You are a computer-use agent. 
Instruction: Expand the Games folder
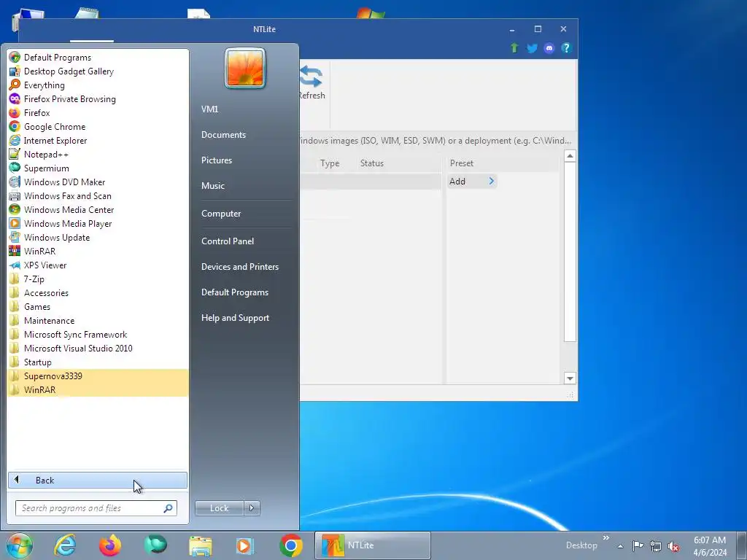click(98, 307)
